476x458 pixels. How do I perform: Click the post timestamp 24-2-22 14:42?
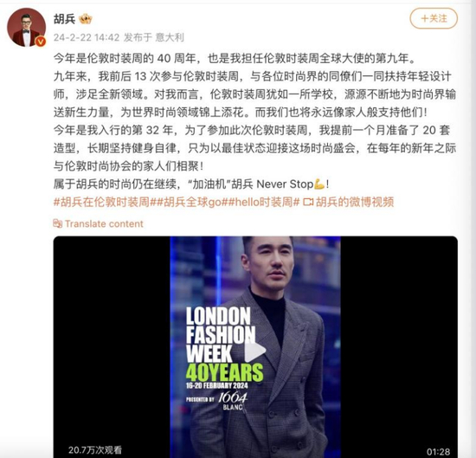pyautogui.click(x=87, y=37)
